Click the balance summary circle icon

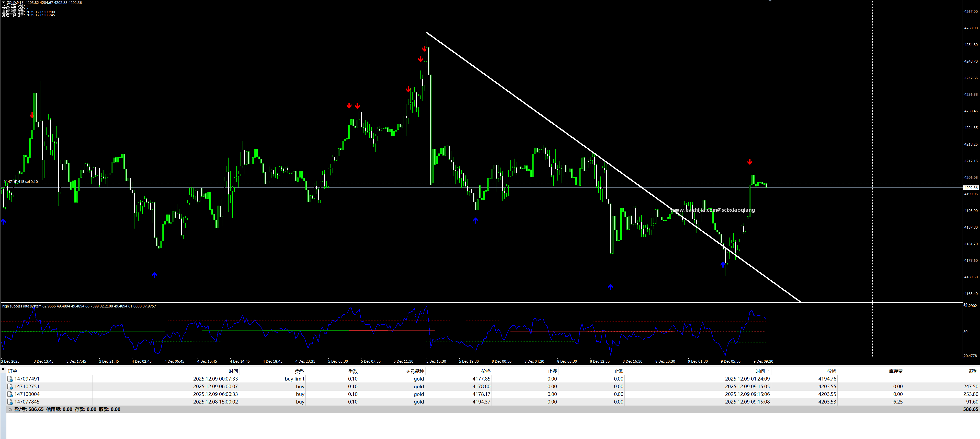click(x=10, y=409)
